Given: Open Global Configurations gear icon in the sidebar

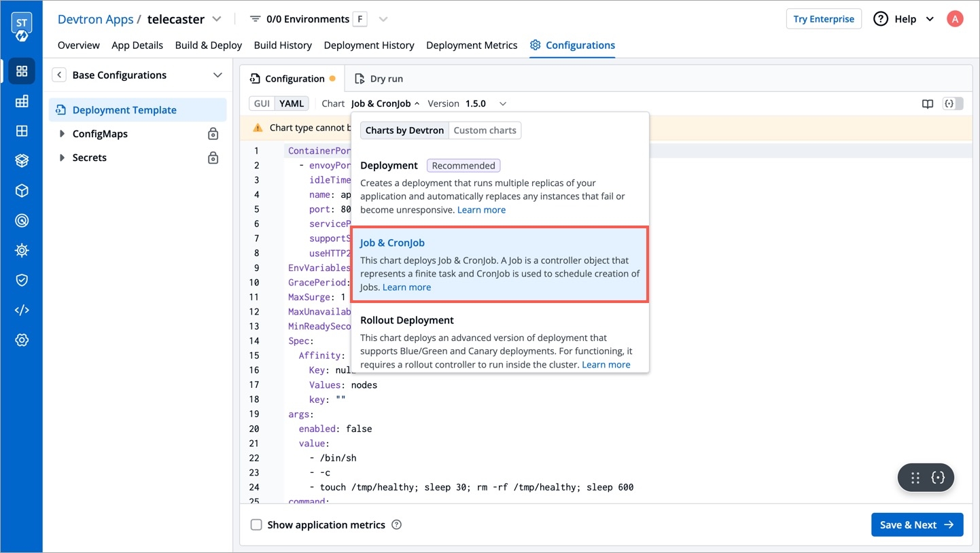Looking at the screenshot, I should (x=22, y=340).
